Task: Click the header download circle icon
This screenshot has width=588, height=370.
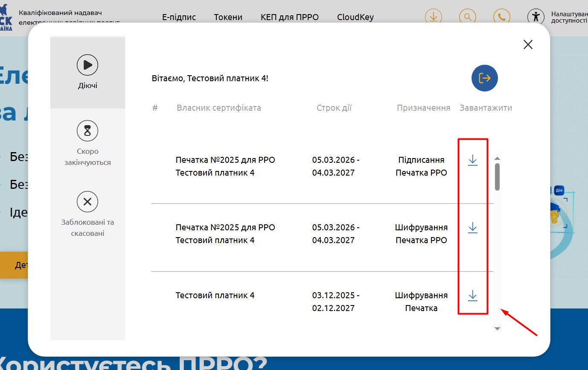Action: click(x=433, y=17)
